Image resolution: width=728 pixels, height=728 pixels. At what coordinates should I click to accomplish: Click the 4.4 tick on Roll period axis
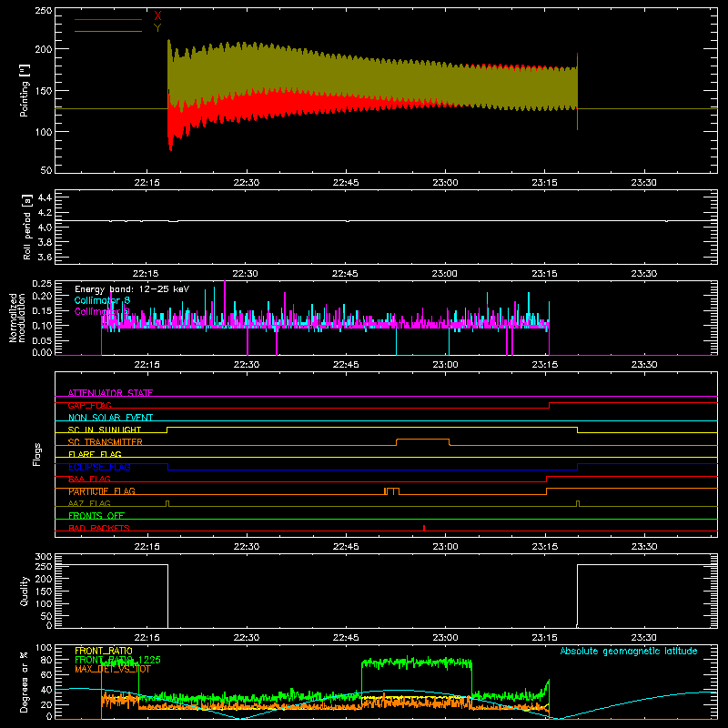tap(45, 197)
